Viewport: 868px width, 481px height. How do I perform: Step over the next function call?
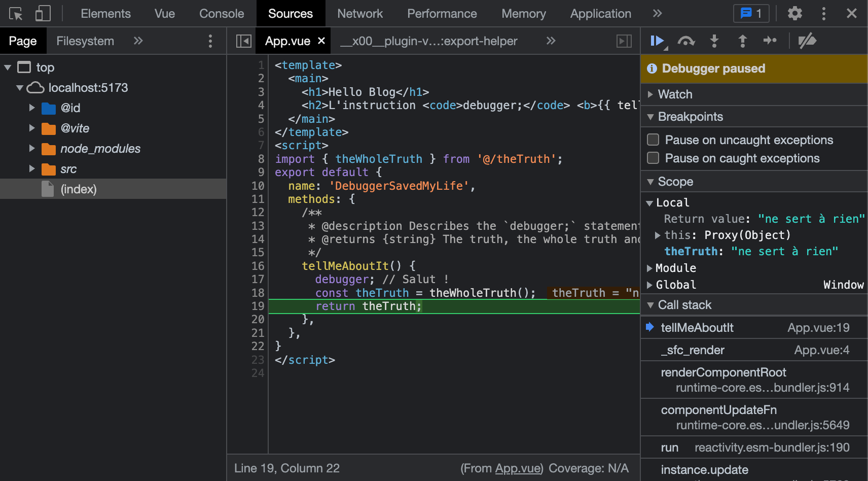click(686, 41)
